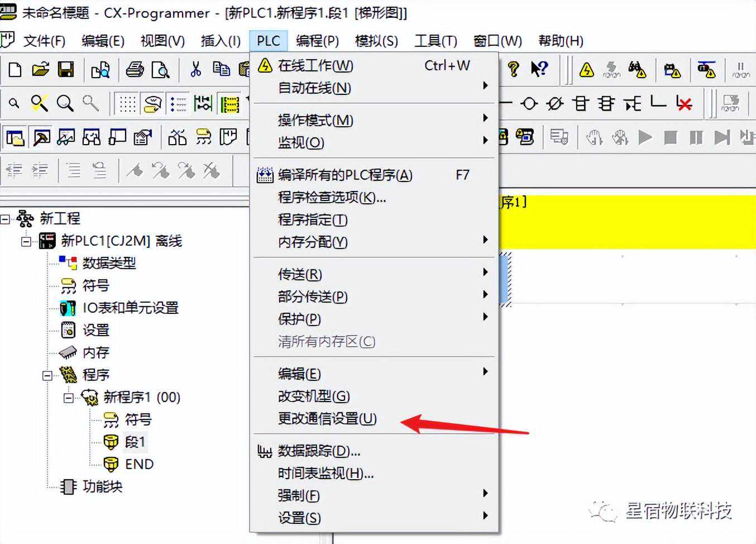
Task: Open IO表和单元设置 in project tree
Action: pyautogui.click(x=130, y=308)
